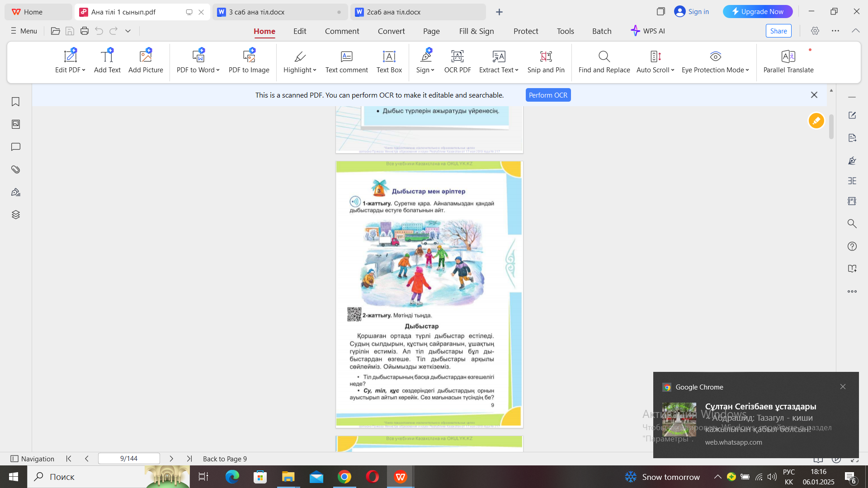
Task: Open attachments panel paperclip icon
Action: tap(16, 169)
